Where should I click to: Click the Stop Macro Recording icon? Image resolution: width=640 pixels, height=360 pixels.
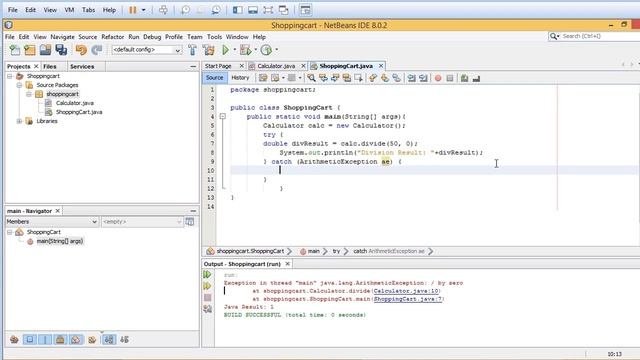450,78
